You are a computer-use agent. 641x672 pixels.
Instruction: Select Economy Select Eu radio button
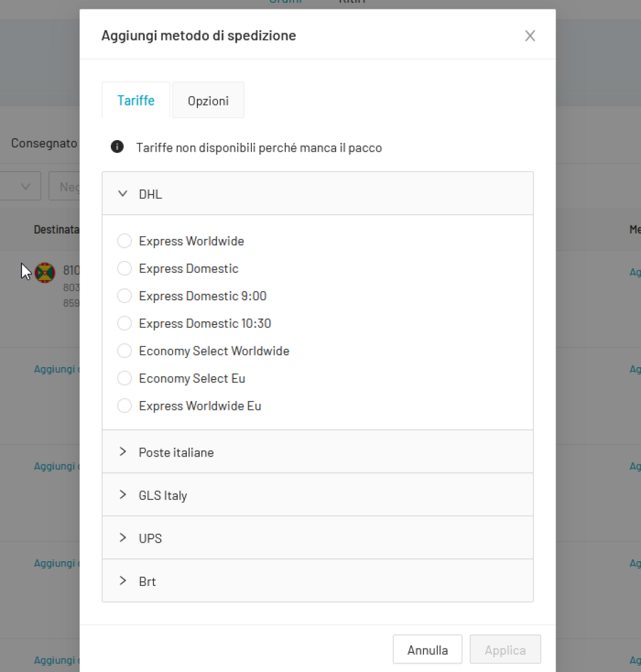pos(124,378)
